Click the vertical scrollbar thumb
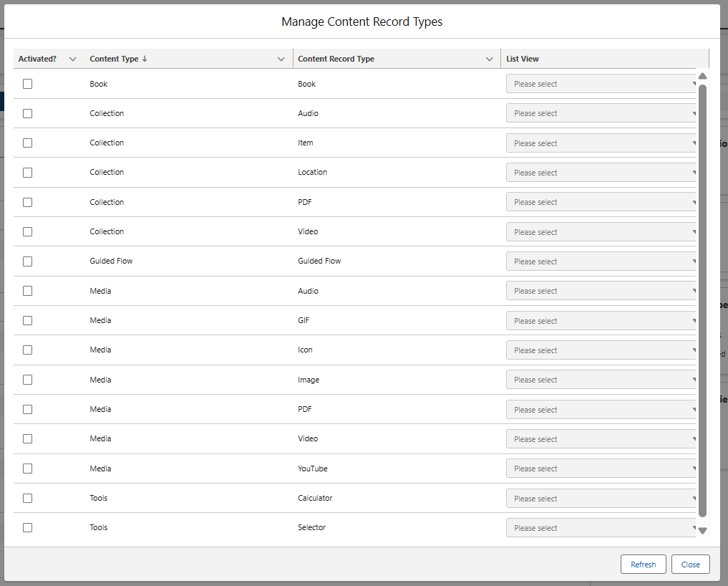 click(x=702, y=301)
